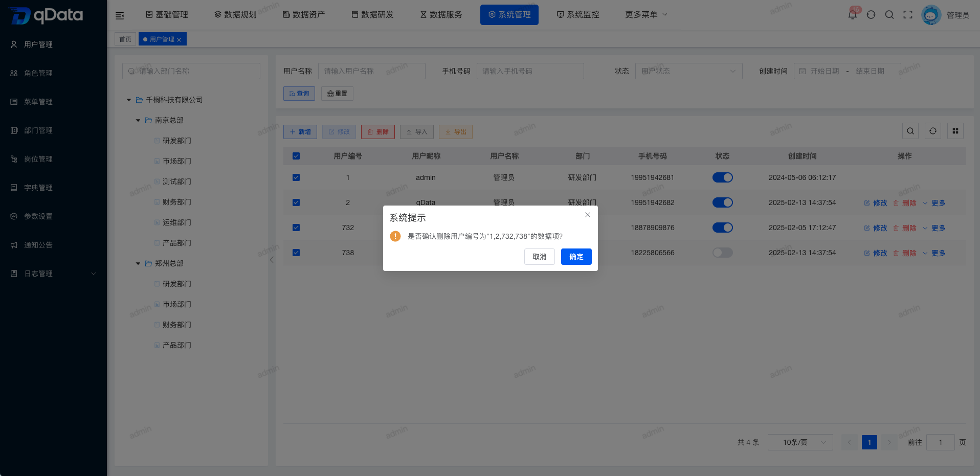
Task: Confirm deletion with 确定 button
Action: point(576,257)
